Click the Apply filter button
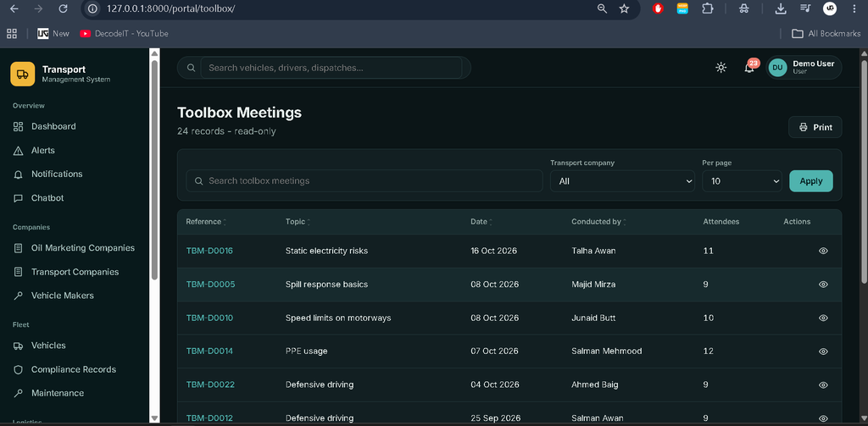Image resolution: width=868 pixels, height=426 pixels. coord(811,181)
